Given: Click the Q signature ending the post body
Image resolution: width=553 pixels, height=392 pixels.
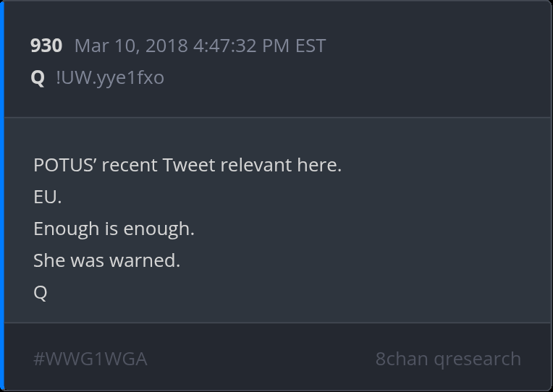Looking at the screenshot, I should (41, 292).
